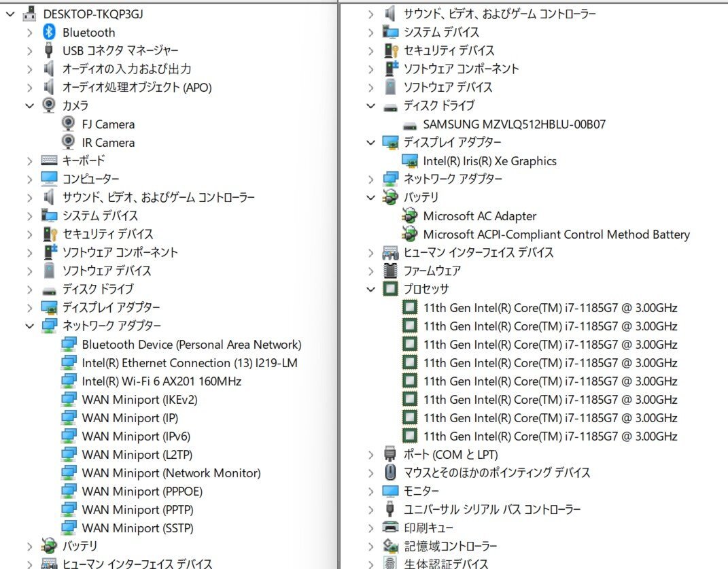This screenshot has width=728, height=569.
Task: Select the ユニバーサル シリアル バス コントローラー label
Action: point(492,509)
